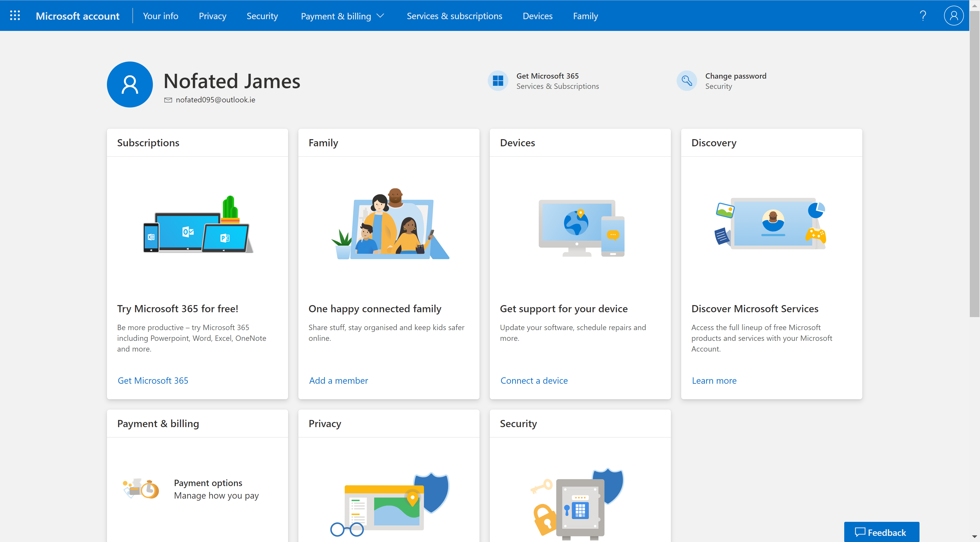Click the nofated095@outlook.ie email text

tap(215, 100)
